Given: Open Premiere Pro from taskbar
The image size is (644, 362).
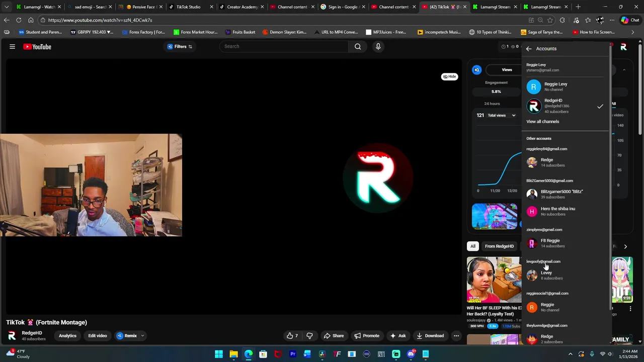Looking at the screenshot, I should click(292, 354).
